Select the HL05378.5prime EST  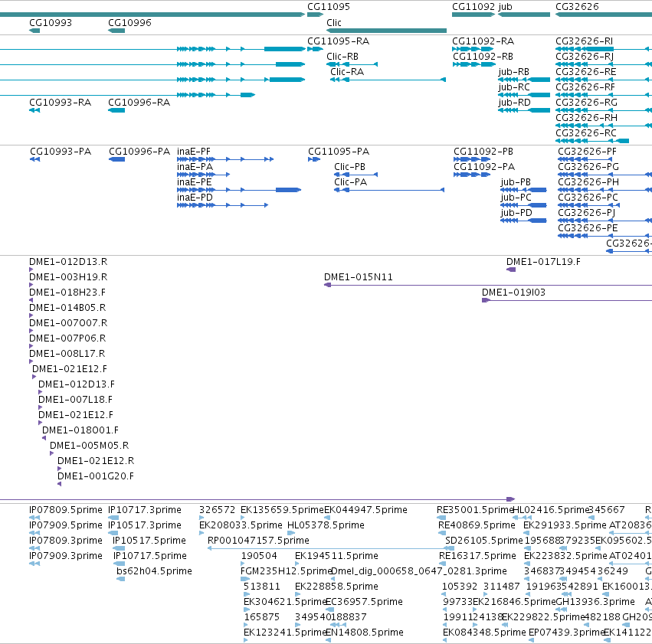[x=291, y=533]
